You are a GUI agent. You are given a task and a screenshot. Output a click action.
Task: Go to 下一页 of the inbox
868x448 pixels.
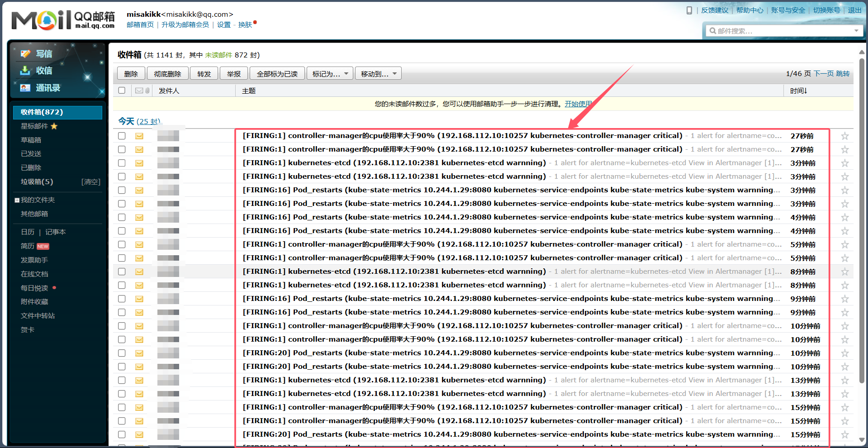click(x=823, y=74)
